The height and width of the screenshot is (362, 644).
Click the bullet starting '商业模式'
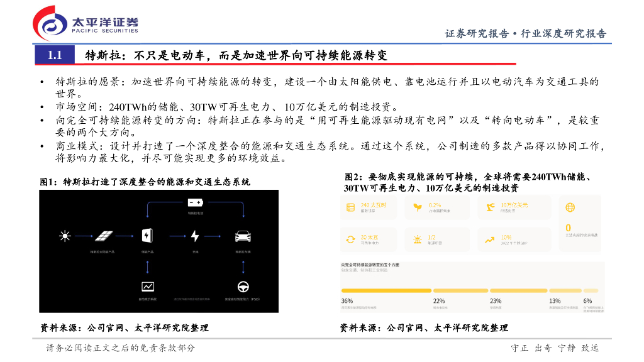(x=330, y=152)
